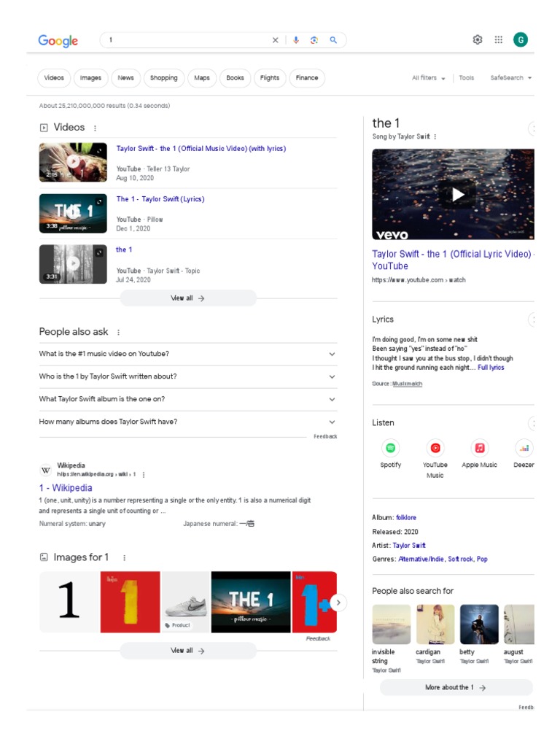Play the pillow music THE 1 thumbnail
The image size is (560, 747).
point(73,213)
